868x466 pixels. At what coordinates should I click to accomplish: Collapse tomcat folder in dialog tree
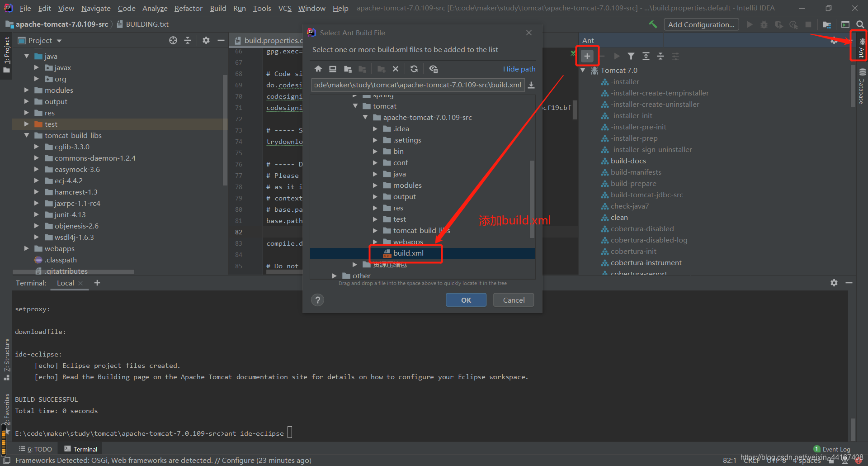[x=355, y=106]
